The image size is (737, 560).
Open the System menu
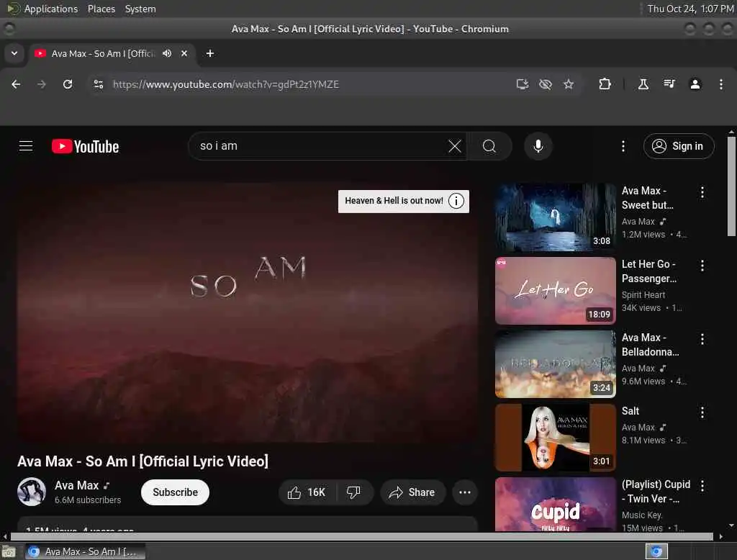pos(140,9)
